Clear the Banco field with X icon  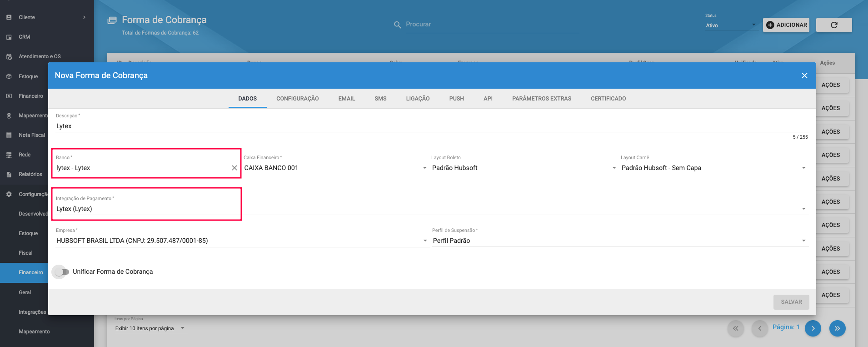[234, 168]
